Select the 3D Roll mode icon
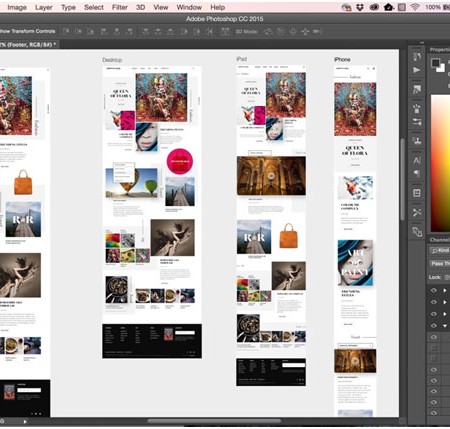The image size is (450, 429). pyautogui.click(x=281, y=32)
